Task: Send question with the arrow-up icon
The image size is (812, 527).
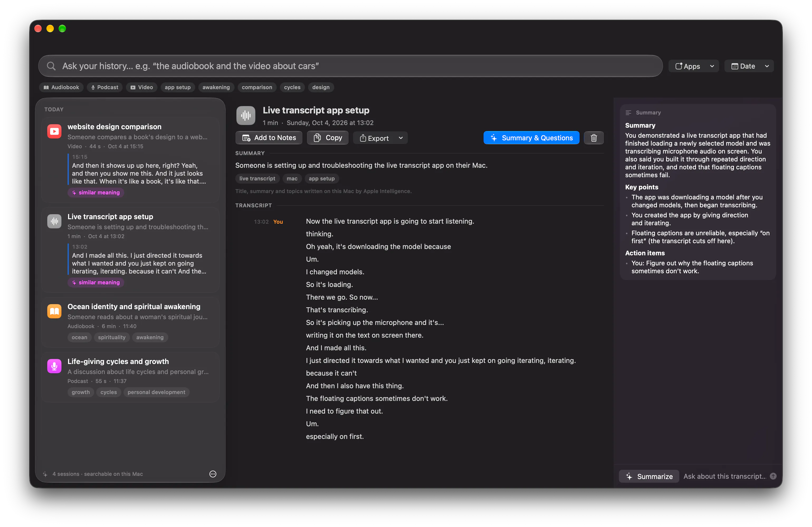Action: tap(773, 476)
